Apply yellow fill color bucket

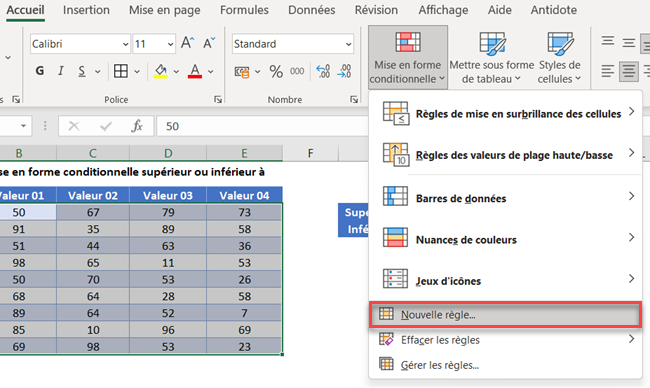[x=160, y=71]
